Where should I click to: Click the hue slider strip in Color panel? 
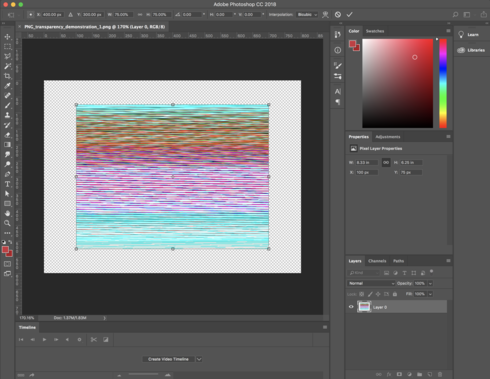pyautogui.click(x=443, y=83)
